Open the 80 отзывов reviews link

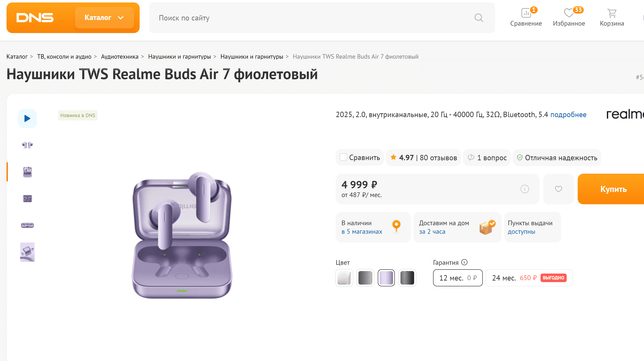tap(438, 158)
